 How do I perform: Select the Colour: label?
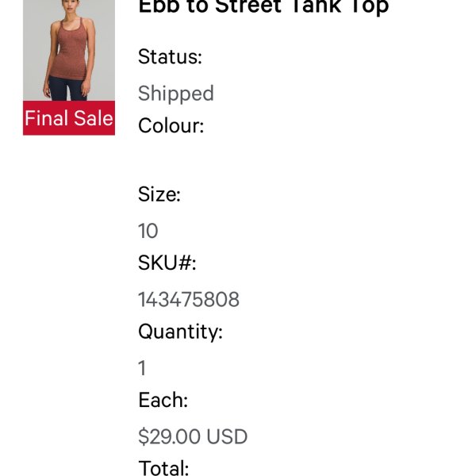click(x=171, y=125)
